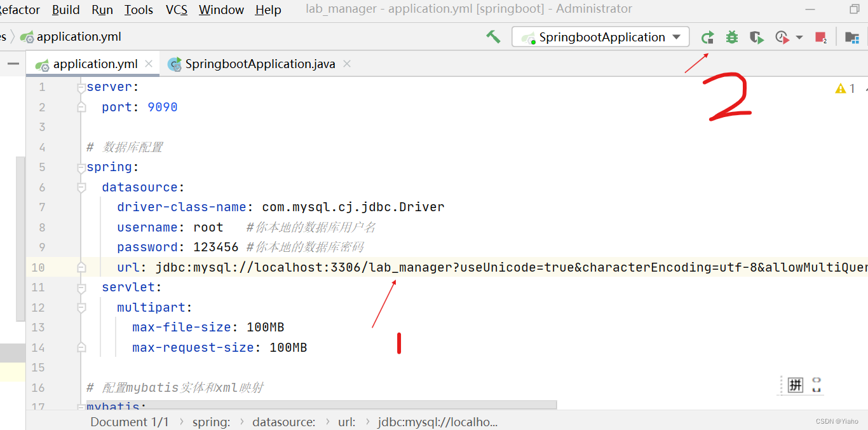Open the SpringbootApplication run configuration dropdown
This screenshot has width=868, height=430.
tap(600, 36)
